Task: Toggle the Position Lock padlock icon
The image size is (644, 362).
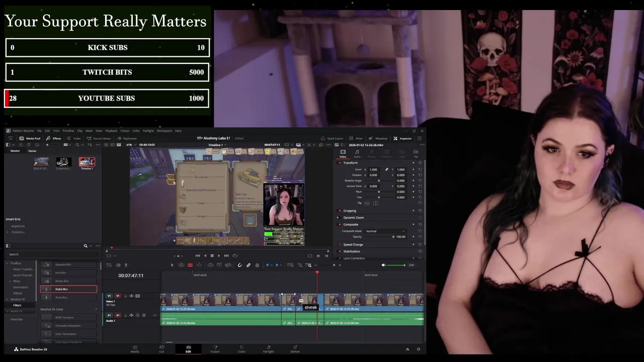Action: pyautogui.click(x=257, y=265)
